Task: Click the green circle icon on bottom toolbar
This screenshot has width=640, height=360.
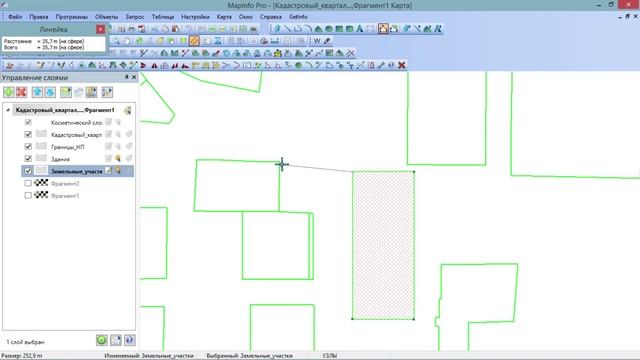Action: click(x=299, y=65)
